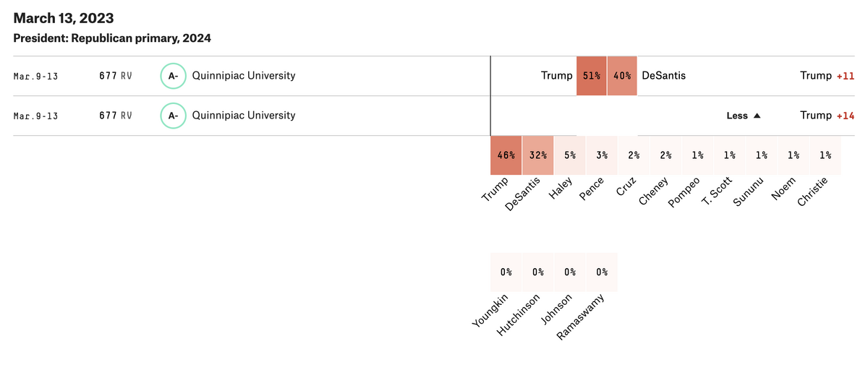This screenshot has height=367, width=868.
Task: Click Cheney's 2% cell
Action: (x=665, y=155)
